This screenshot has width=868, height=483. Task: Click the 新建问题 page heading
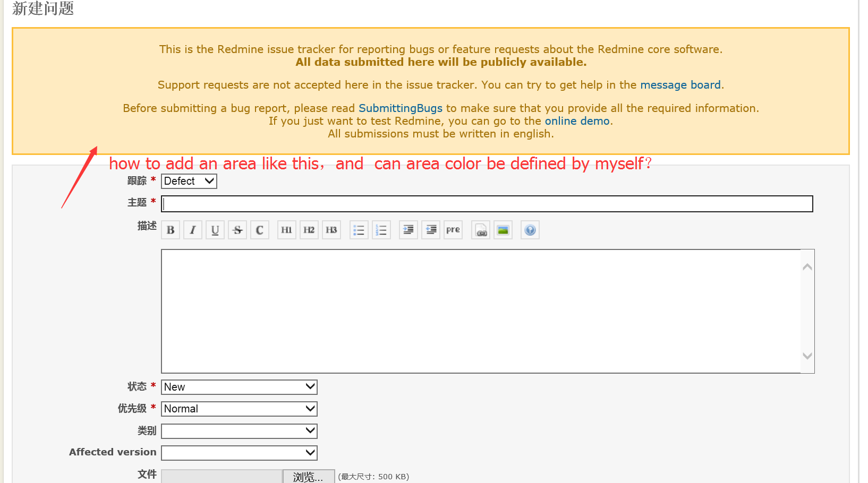point(43,8)
